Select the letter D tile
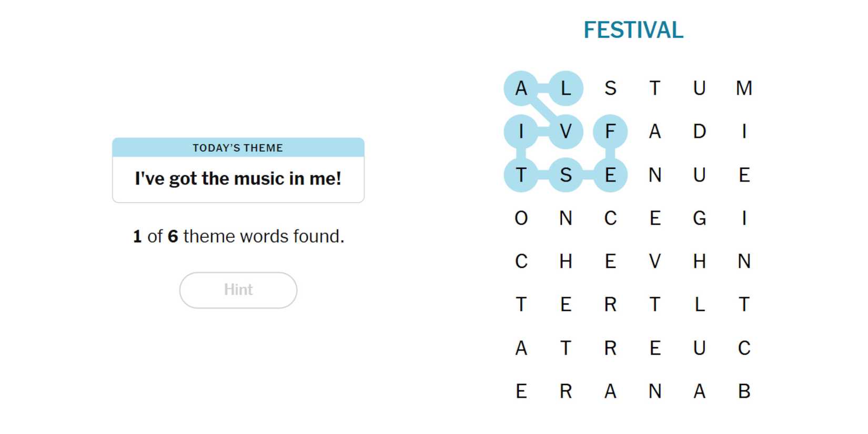 pos(699,132)
